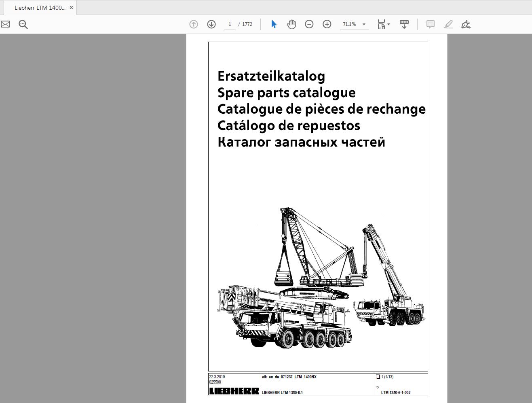Click the date '22.3.2010' in footer
The width and height of the screenshot is (532, 403).
point(217,377)
